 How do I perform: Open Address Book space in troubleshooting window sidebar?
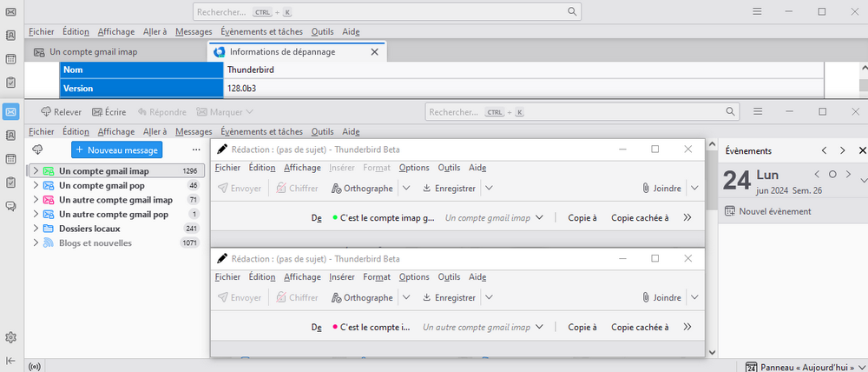10,35
